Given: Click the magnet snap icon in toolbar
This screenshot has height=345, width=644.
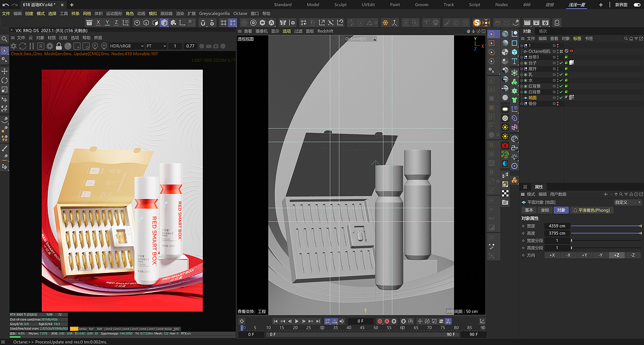Looking at the screenshot, I should pyautogui.click(x=203, y=23).
